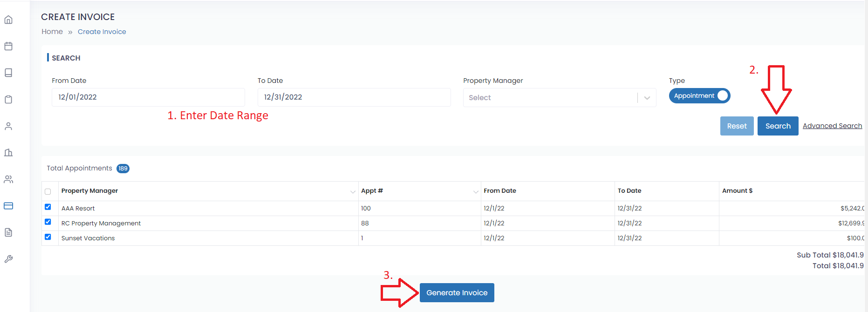Click the AAA Resort 12/1/22 From Date cell
Viewport: 868px width, 312px height.
[547, 208]
